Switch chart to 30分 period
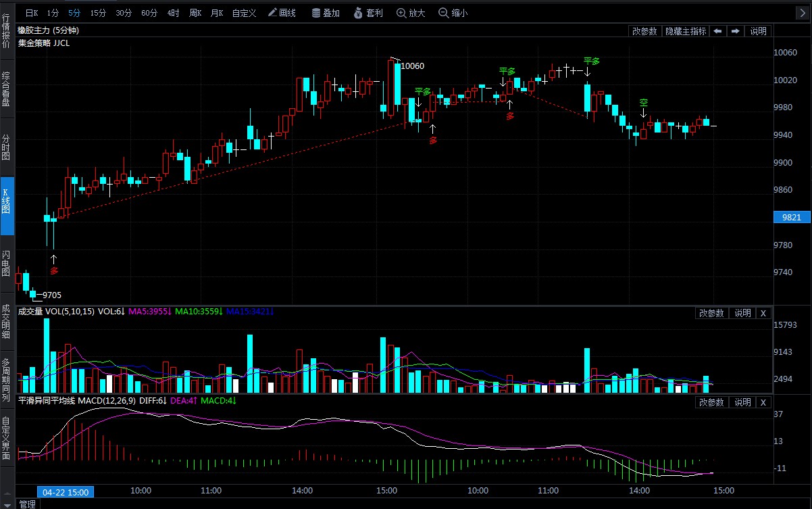Viewport: 812px width, 509px height. click(x=124, y=13)
